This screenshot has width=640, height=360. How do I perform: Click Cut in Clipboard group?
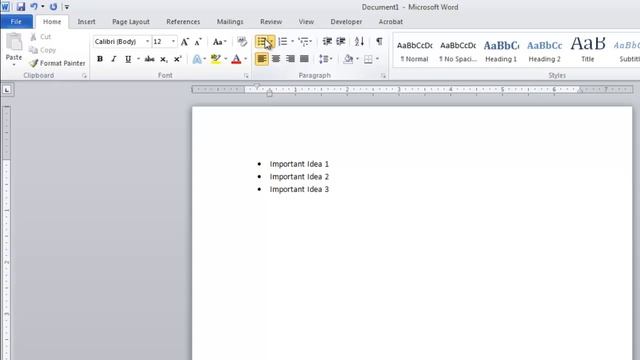(x=40, y=37)
